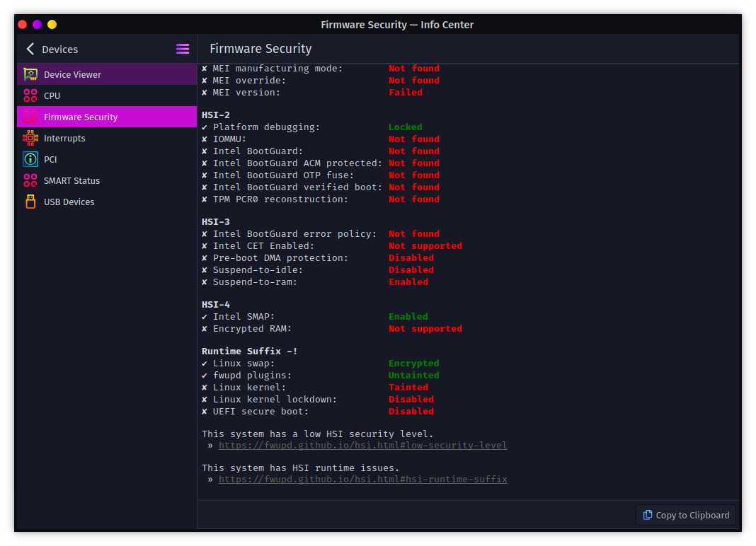Open the Device Viewer page
Screen dimensions: 756x546
coord(107,74)
